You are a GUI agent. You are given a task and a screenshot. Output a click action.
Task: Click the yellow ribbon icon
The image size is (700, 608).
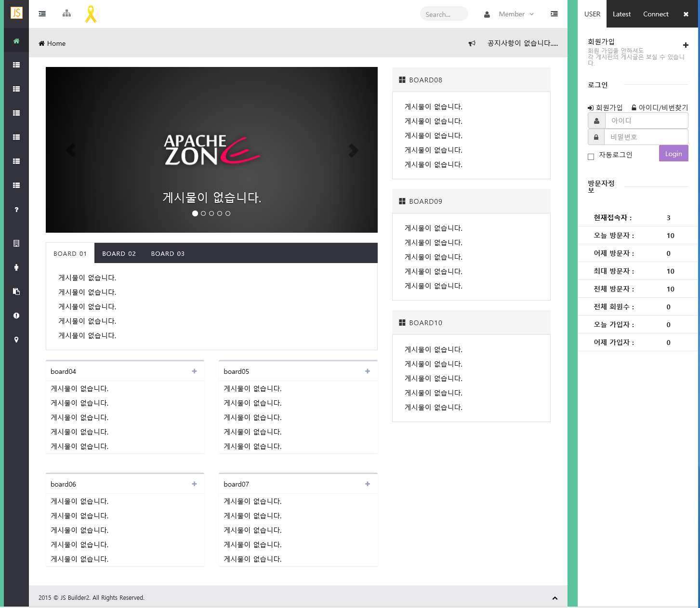click(x=91, y=14)
